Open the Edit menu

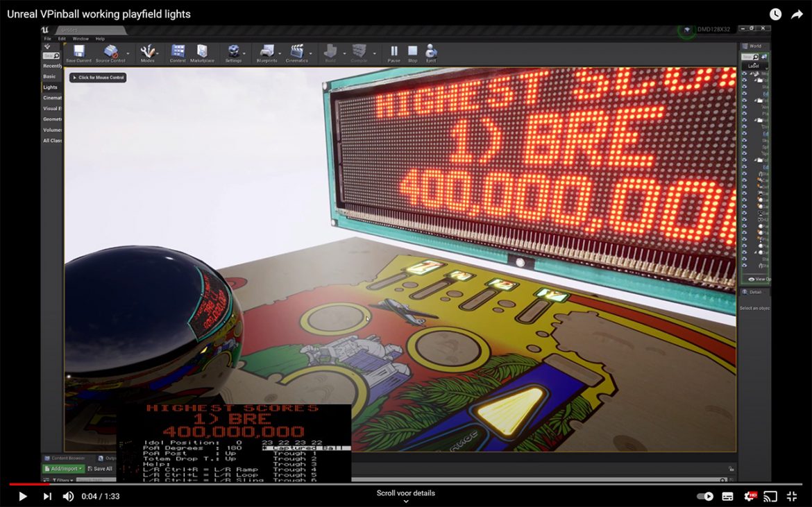point(62,39)
